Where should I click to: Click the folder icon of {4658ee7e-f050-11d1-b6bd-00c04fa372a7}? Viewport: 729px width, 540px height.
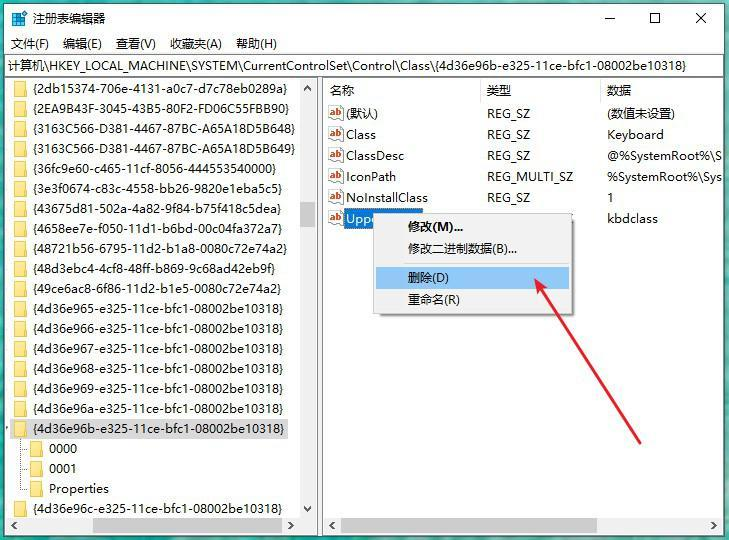tap(20, 229)
